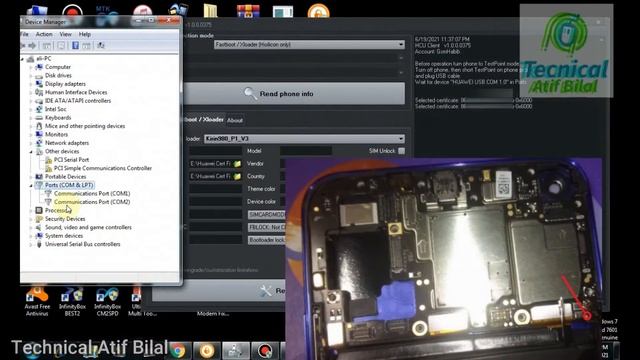Open Google Chrome from the taskbar
This screenshot has height=360, width=640.
pos(178,351)
